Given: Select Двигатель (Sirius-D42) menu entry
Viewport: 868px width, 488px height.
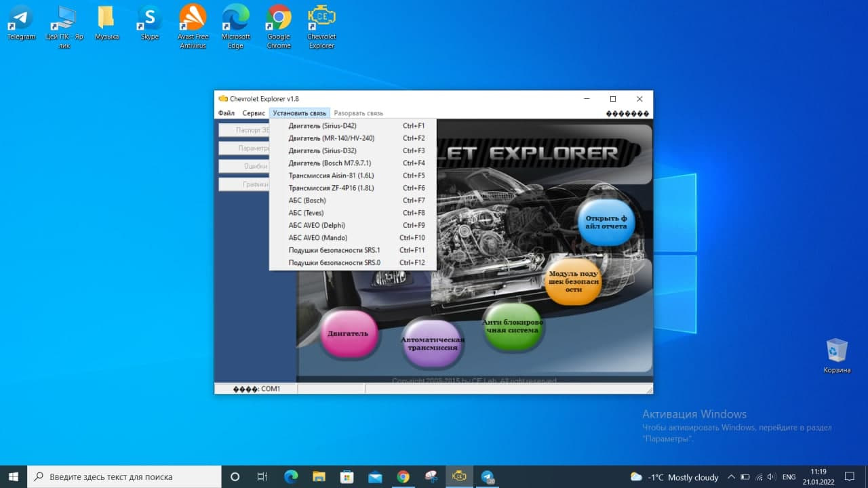Looking at the screenshot, I should pos(322,126).
